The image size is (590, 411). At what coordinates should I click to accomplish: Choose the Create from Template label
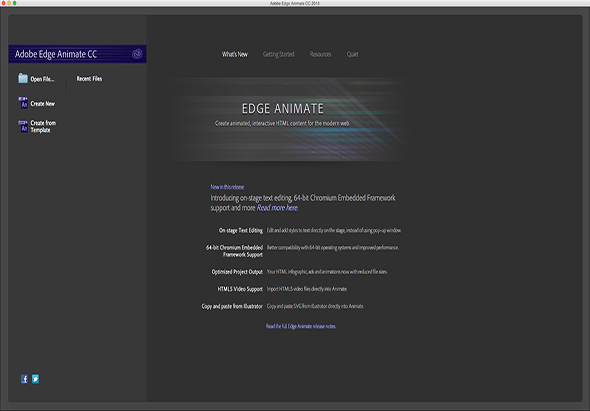(x=43, y=126)
